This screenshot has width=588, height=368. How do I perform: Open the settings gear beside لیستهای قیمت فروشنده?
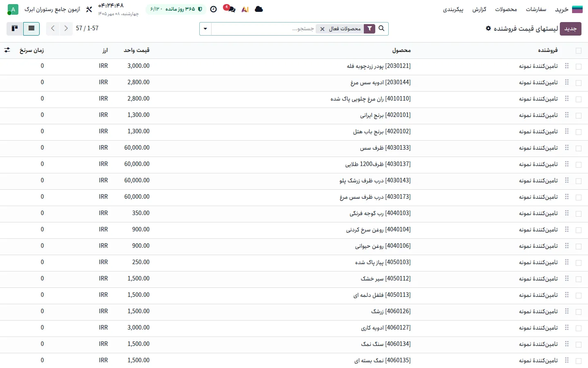488,28
